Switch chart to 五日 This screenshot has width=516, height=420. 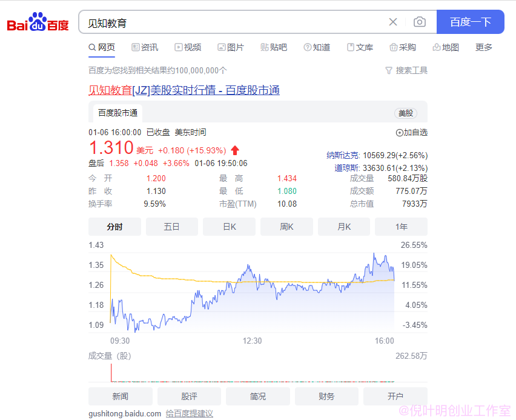coord(172,227)
